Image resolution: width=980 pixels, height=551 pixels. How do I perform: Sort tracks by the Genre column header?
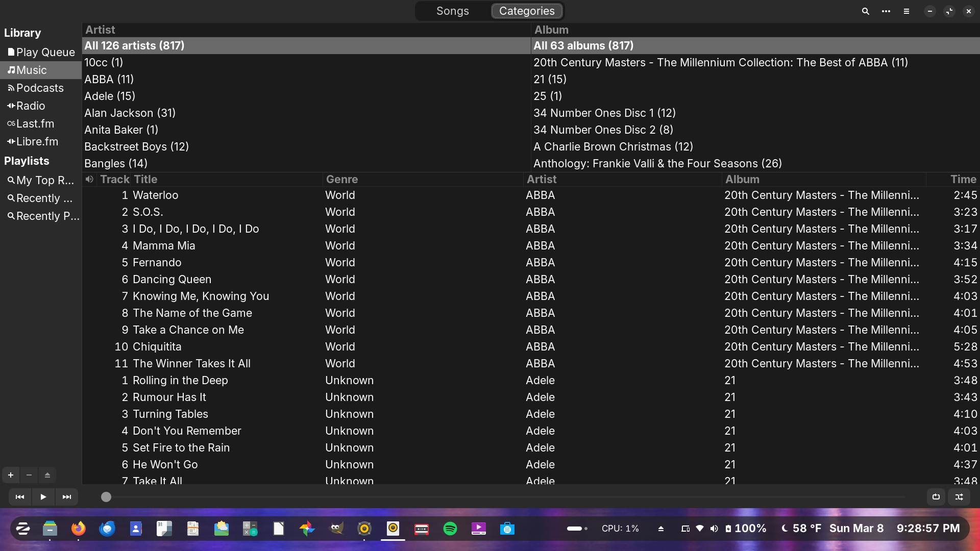pos(341,180)
